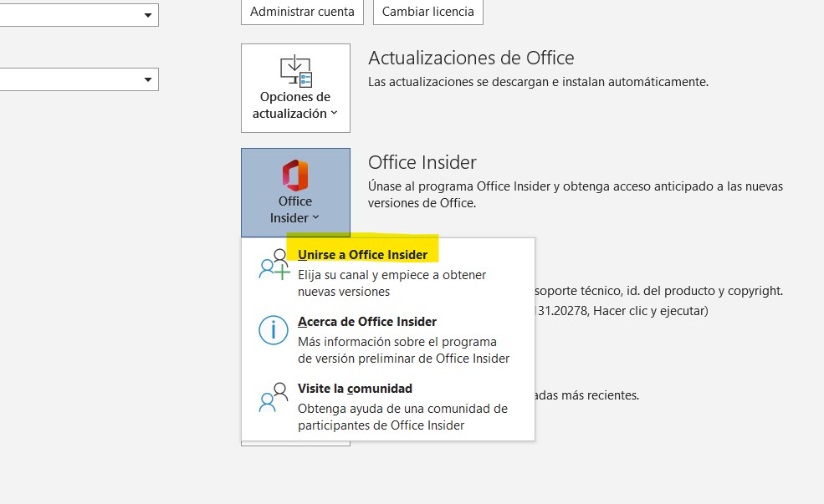
Task: Open the Office Insider dropdown chevron
Action: [x=315, y=216]
